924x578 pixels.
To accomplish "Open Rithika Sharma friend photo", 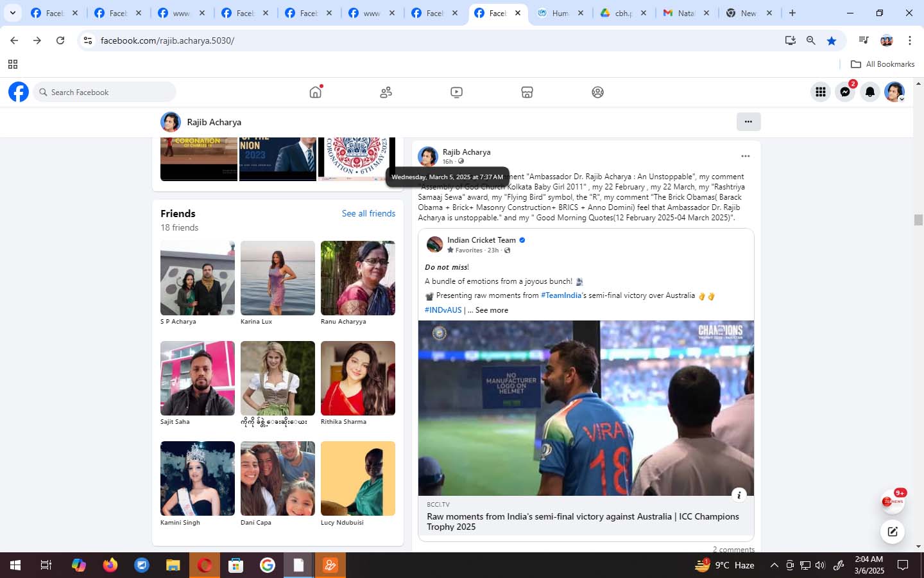I will (x=358, y=378).
